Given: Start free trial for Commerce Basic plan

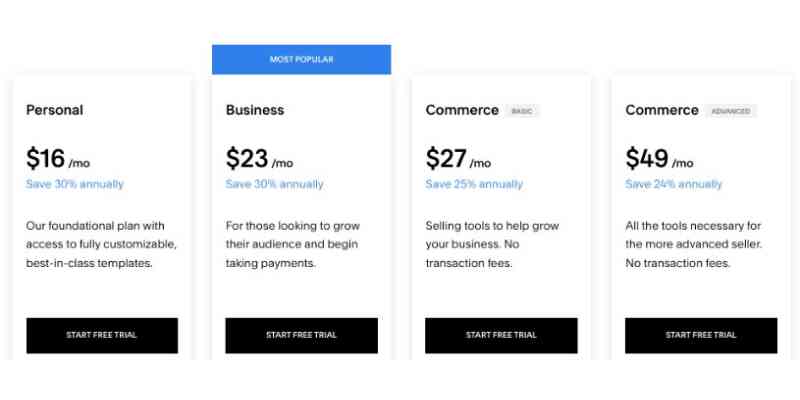Looking at the screenshot, I should coord(501,335).
